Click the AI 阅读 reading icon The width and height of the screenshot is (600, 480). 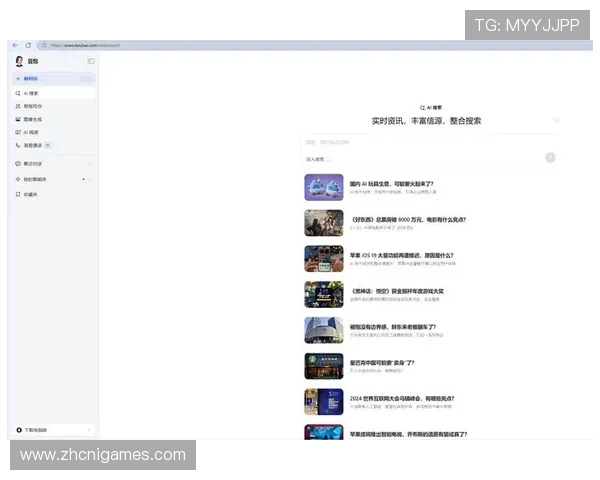pos(18,132)
